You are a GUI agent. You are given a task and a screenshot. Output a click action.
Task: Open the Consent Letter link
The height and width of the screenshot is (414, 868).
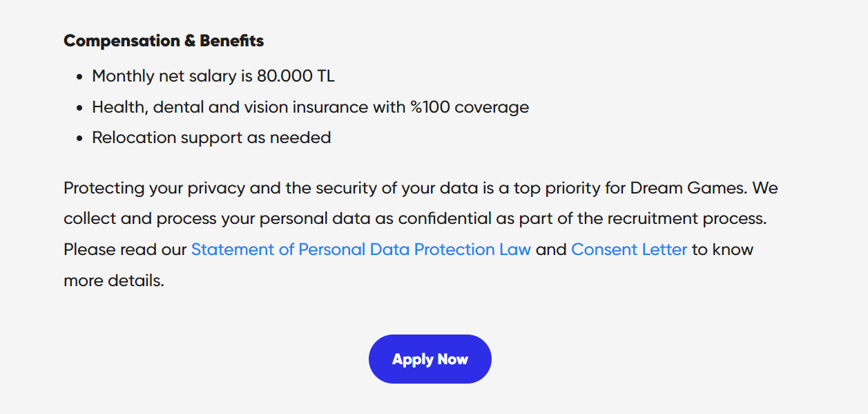point(629,250)
